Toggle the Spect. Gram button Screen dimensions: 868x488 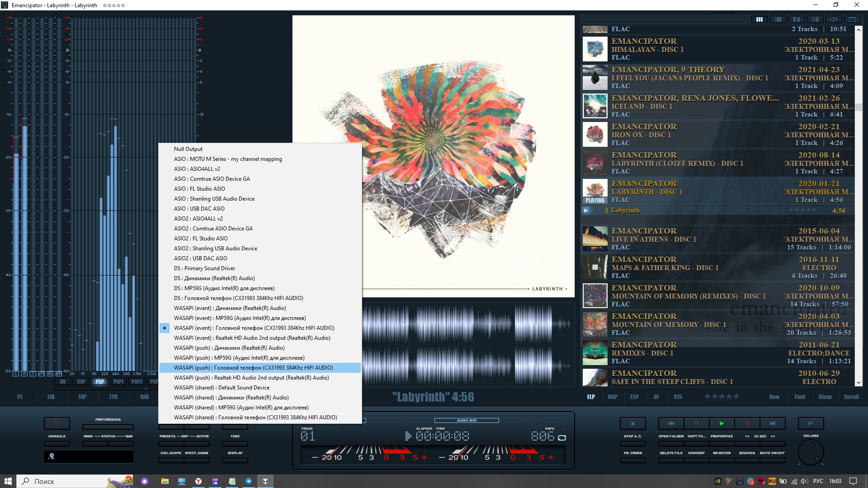pos(197,460)
